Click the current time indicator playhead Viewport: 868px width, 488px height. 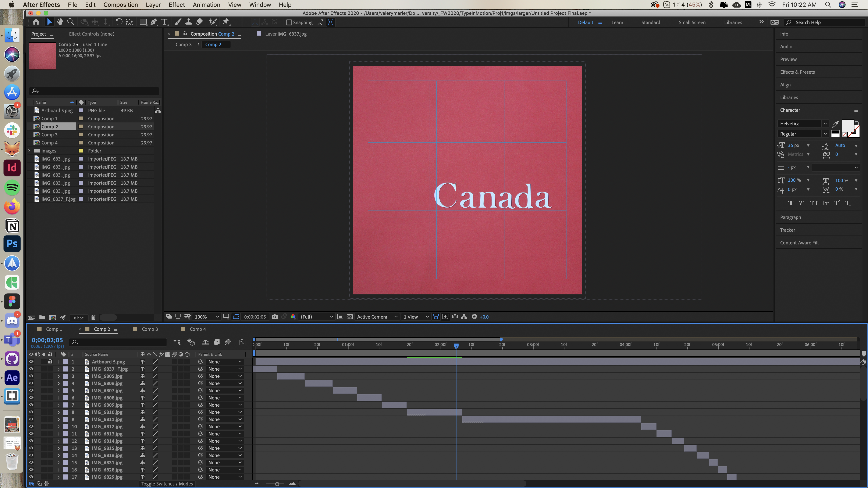point(456,346)
